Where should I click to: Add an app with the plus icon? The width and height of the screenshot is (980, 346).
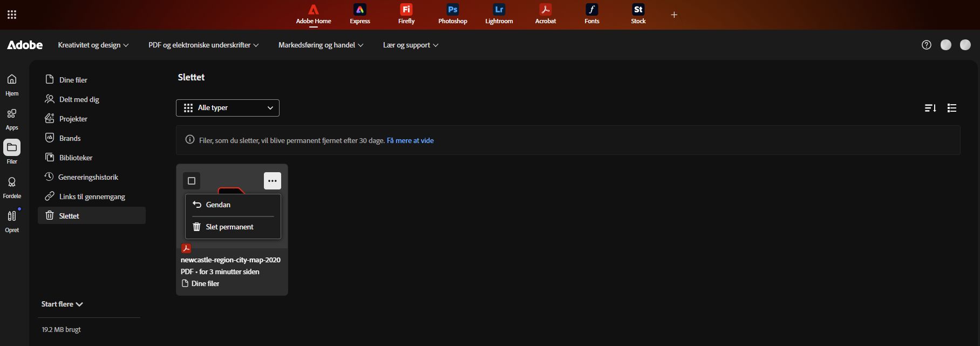click(x=674, y=15)
